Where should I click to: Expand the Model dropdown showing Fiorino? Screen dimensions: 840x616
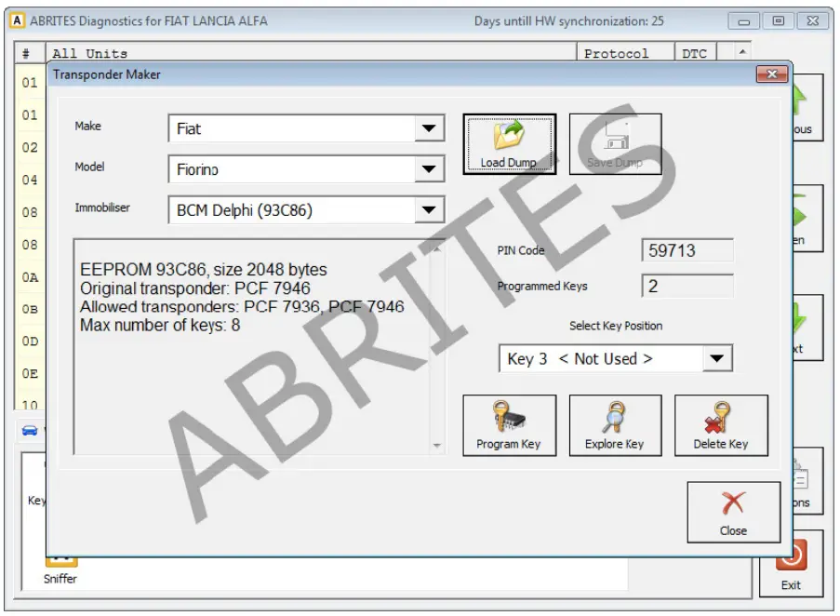(x=429, y=168)
